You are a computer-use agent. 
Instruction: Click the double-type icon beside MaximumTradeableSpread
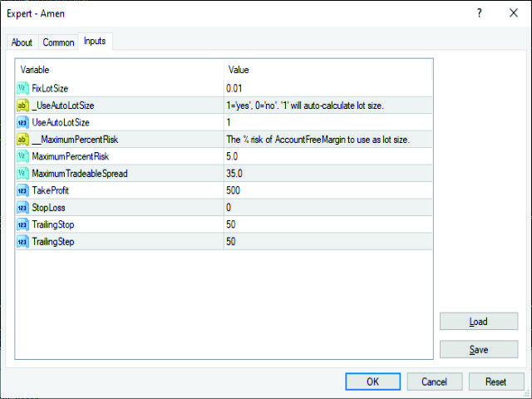tap(22, 174)
